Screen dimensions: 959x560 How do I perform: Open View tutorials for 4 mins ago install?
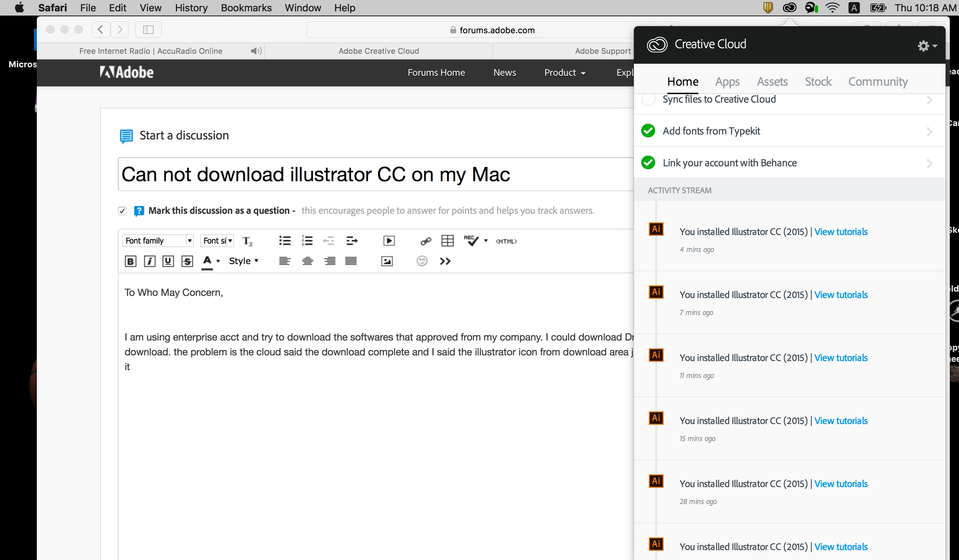(x=841, y=232)
